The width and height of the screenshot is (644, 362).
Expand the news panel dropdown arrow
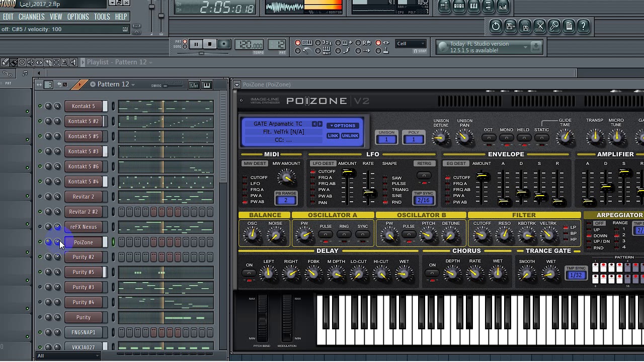point(525,47)
